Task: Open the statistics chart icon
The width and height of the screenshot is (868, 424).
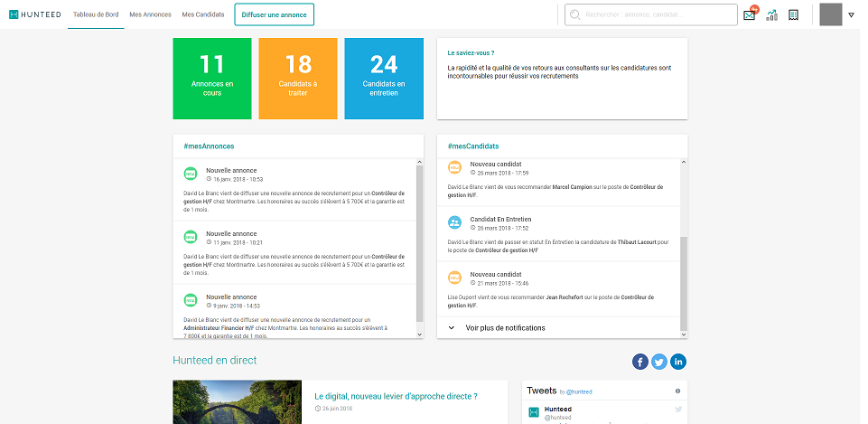Action: (x=771, y=15)
